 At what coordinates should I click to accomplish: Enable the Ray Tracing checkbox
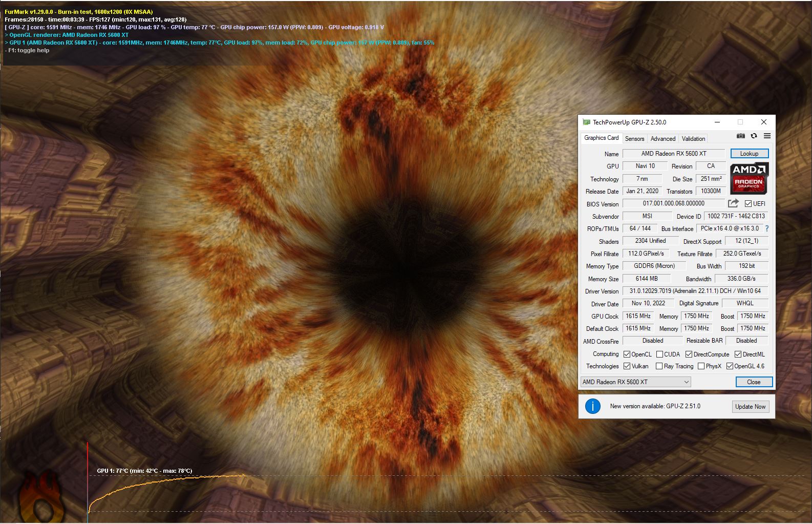(x=659, y=366)
